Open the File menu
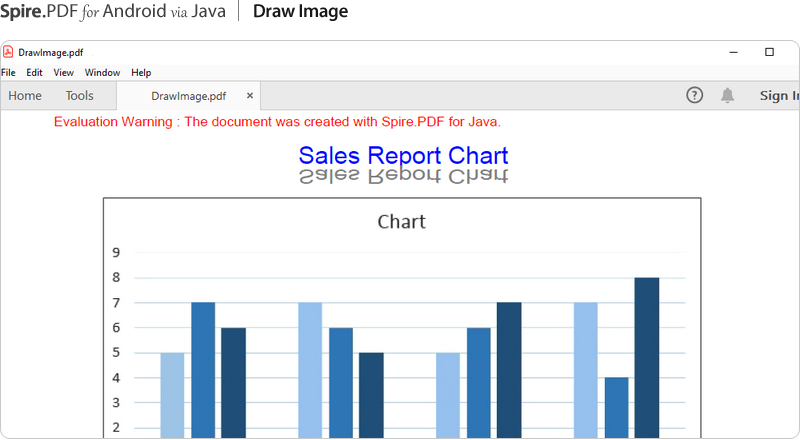 click(8, 73)
